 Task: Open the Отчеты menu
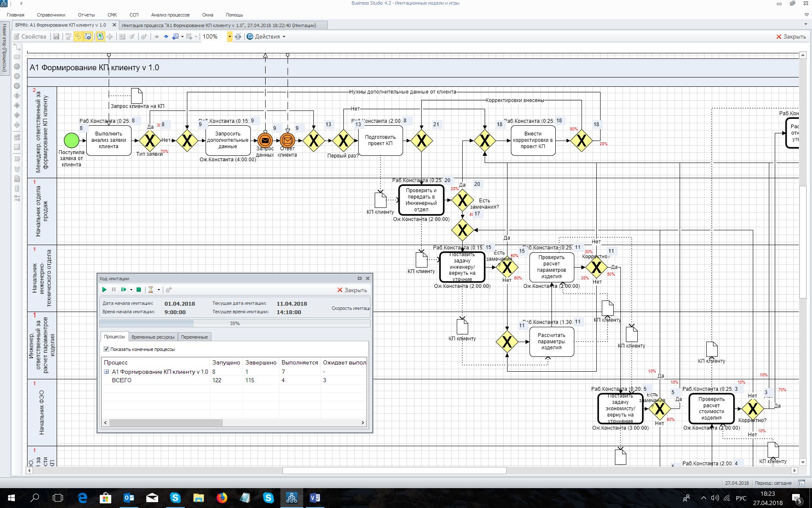[86, 15]
